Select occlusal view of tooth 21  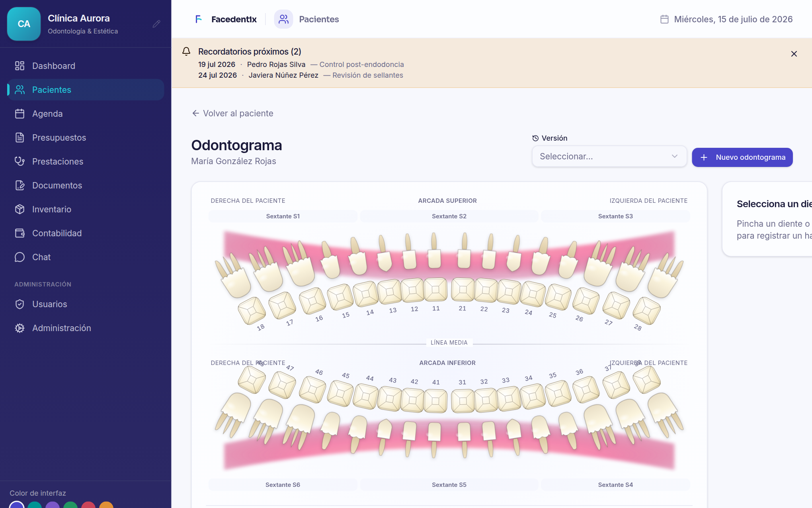(463, 290)
